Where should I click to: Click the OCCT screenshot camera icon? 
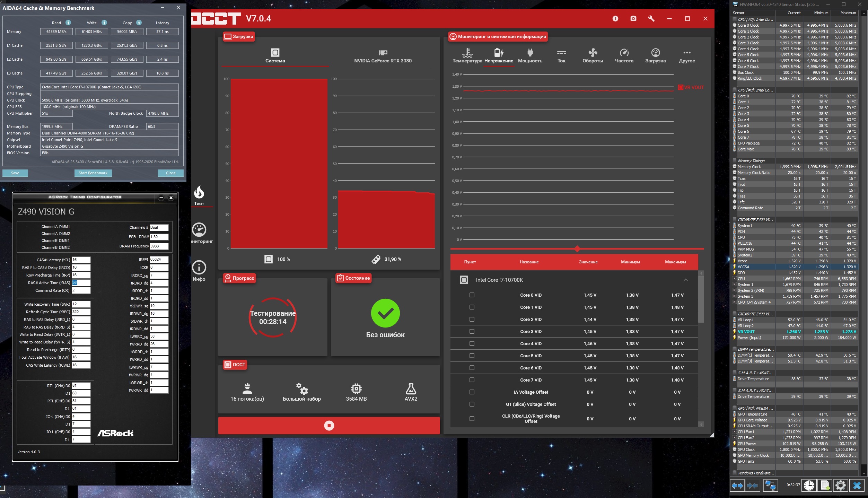tap(633, 18)
